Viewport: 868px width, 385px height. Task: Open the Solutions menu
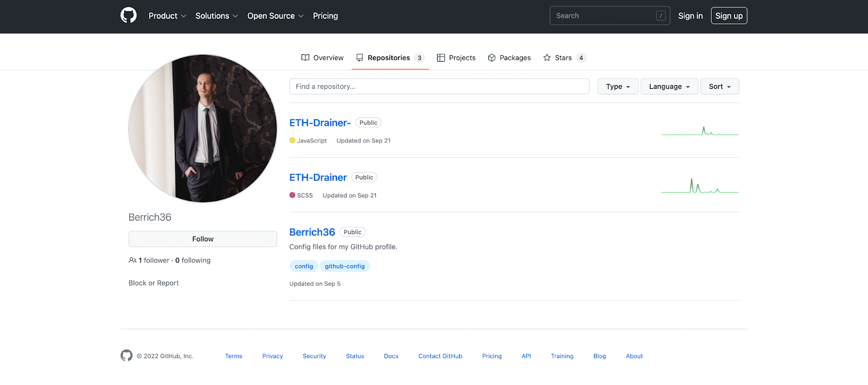point(217,16)
